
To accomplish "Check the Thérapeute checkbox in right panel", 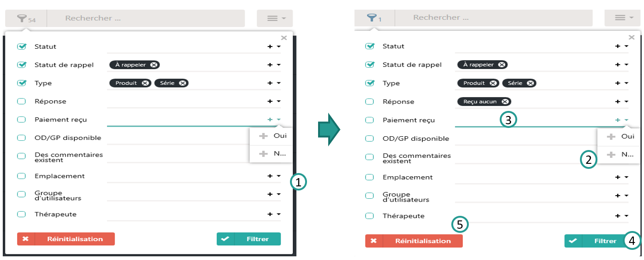I will (x=369, y=216).
